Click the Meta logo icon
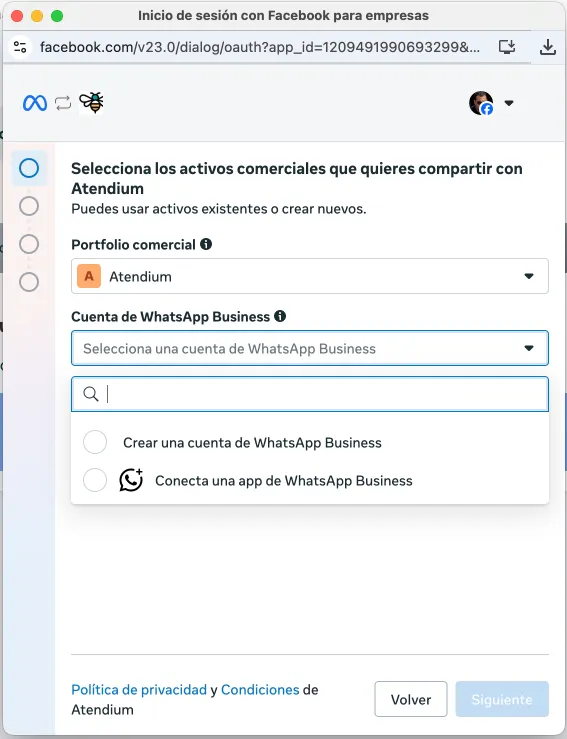Screen dimensions: 567x739 pos(35,103)
